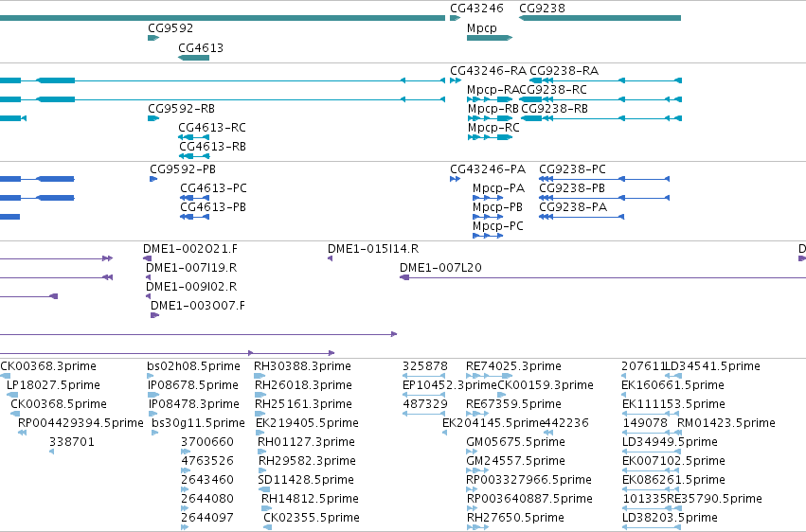This screenshot has width=806, height=532.
Task: Click EST EK160661.5prime
Action: (x=672, y=385)
